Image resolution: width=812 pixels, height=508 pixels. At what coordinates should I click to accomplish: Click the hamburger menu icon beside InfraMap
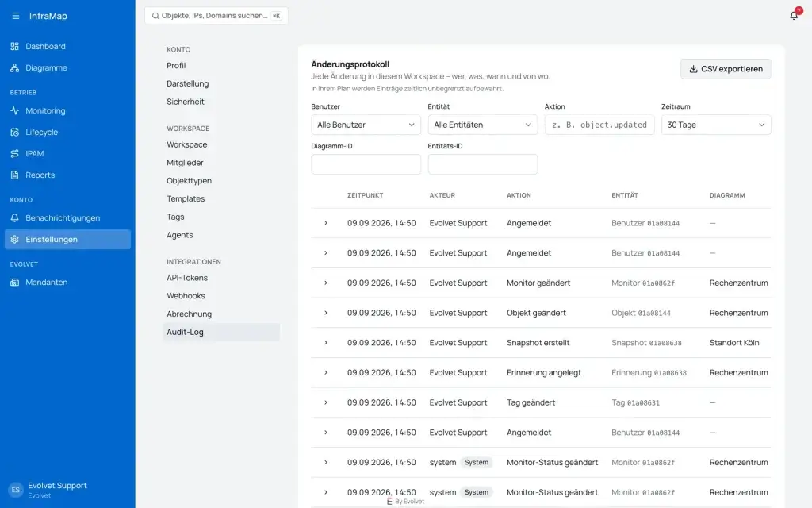pos(16,16)
